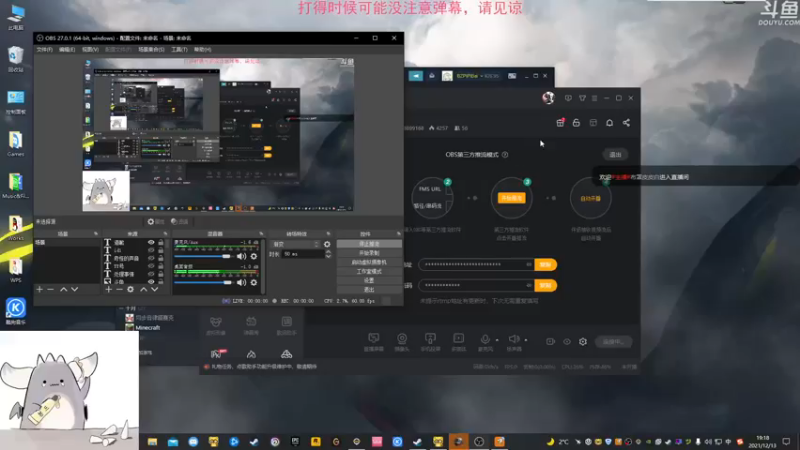Open OBS 帮助(H) menu
Image resolution: width=800 pixels, height=450 pixels.
point(203,49)
